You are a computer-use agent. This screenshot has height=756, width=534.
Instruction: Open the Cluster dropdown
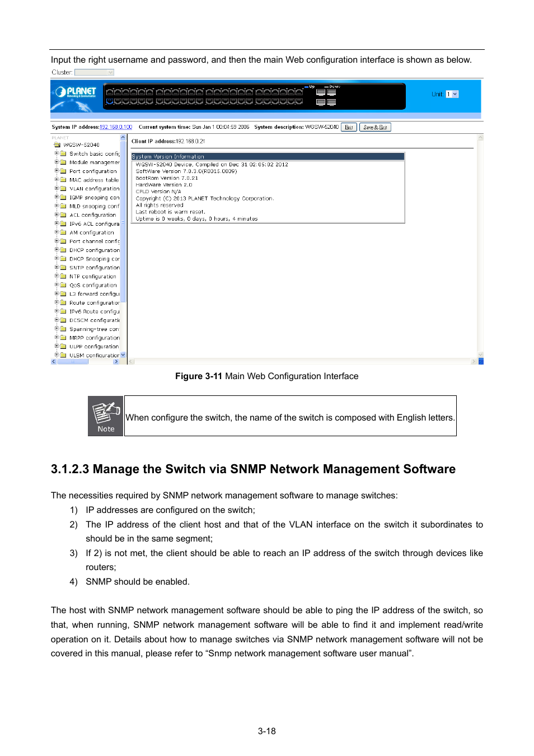[x=94, y=72]
